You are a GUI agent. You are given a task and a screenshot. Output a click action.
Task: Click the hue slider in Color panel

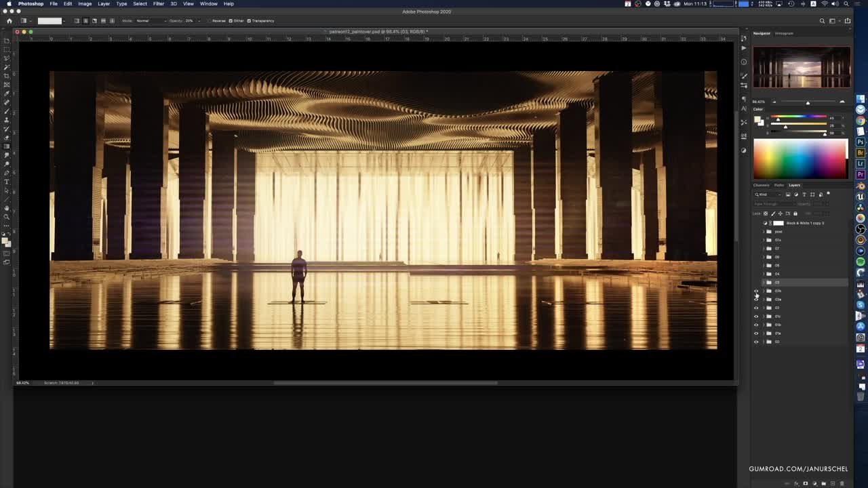click(798, 117)
